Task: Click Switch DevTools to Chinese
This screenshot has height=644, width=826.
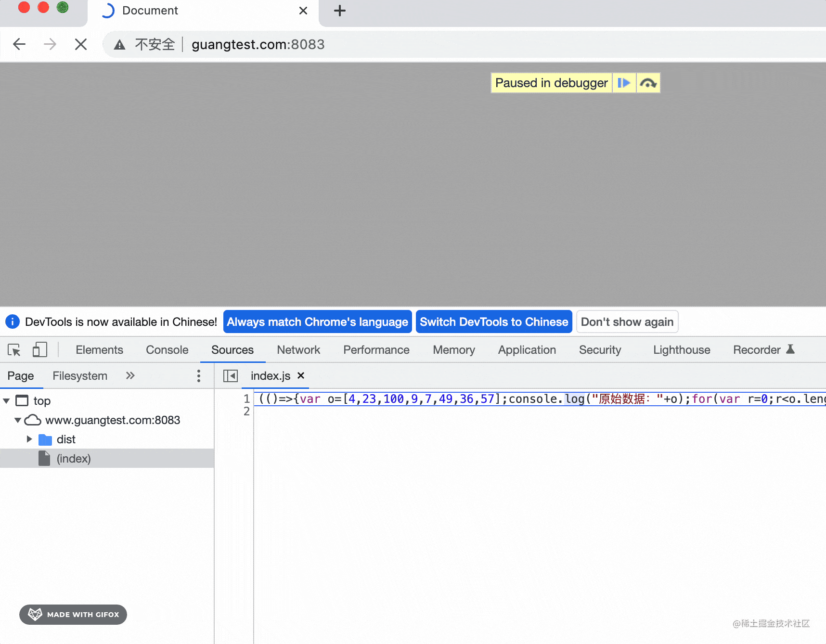Action: (x=493, y=322)
